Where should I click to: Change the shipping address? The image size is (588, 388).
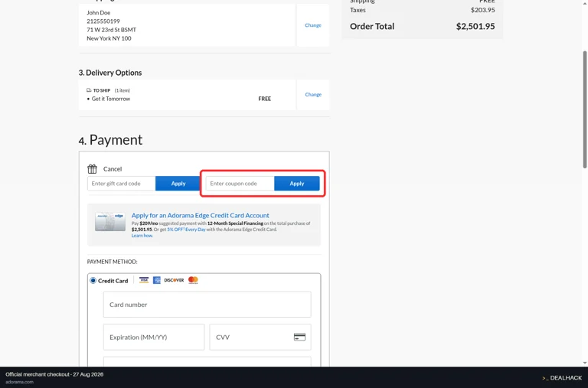pos(312,25)
